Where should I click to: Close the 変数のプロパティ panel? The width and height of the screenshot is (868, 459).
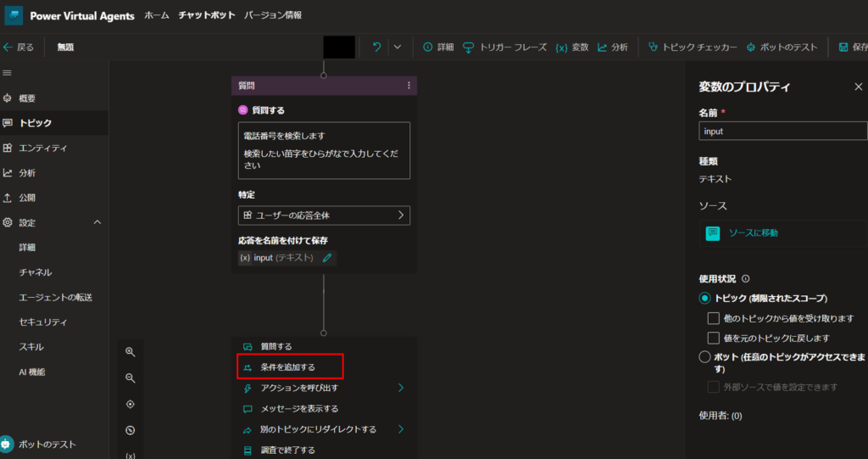tap(859, 87)
